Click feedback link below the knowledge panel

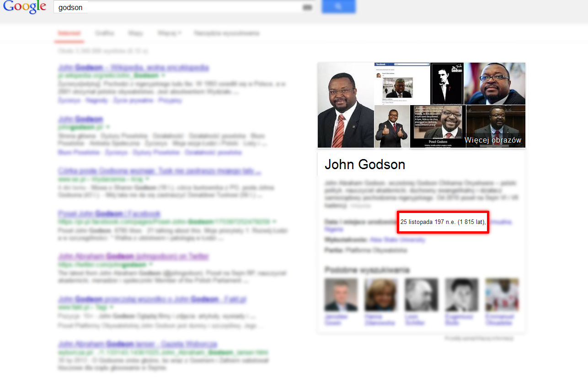tap(479, 338)
